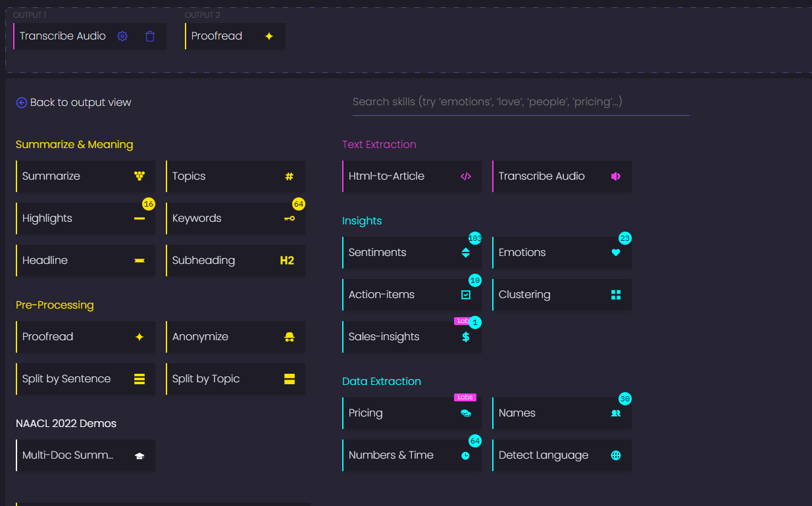The width and height of the screenshot is (812, 506).
Task: Add the Pricing skill
Action: 412,413
